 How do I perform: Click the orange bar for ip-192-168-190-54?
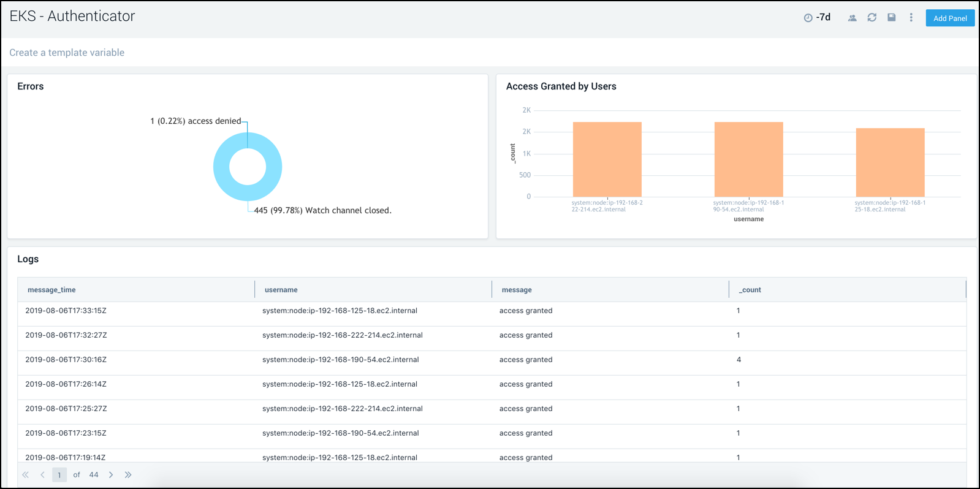pyautogui.click(x=748, y=159)
